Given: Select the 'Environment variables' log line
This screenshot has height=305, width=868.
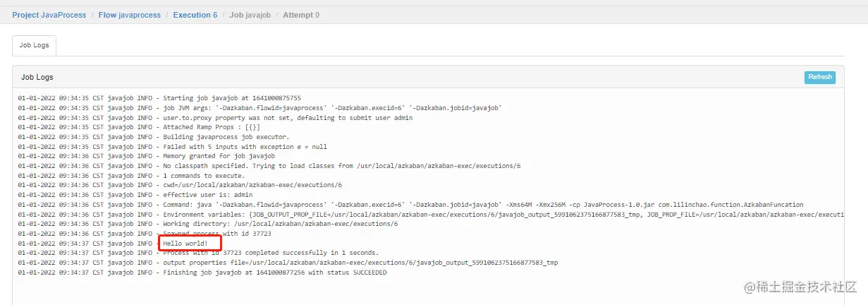Looking at the screenshot, I should 432,215.
